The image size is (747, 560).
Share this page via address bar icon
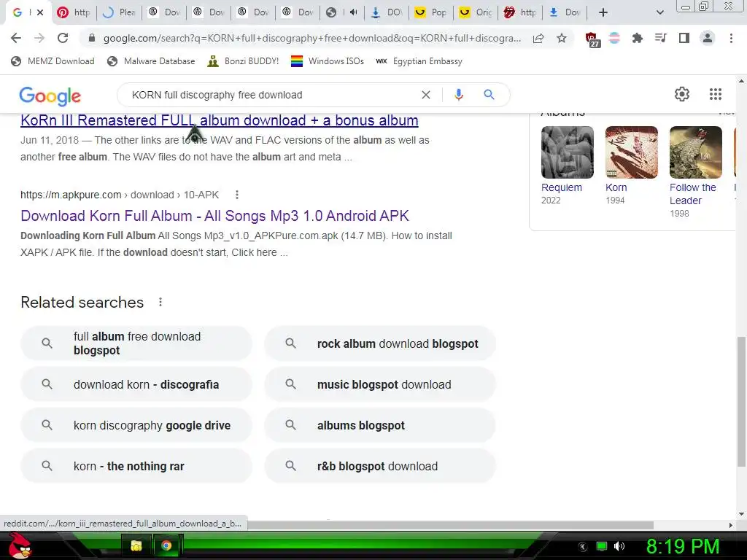[x=538, y=38]
